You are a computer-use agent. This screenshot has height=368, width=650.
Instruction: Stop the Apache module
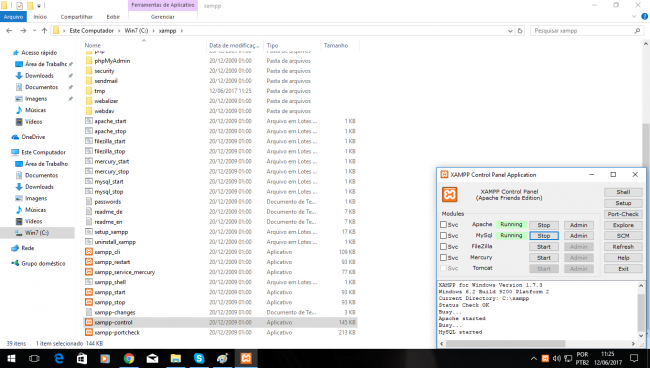click(x=544, y=225)
